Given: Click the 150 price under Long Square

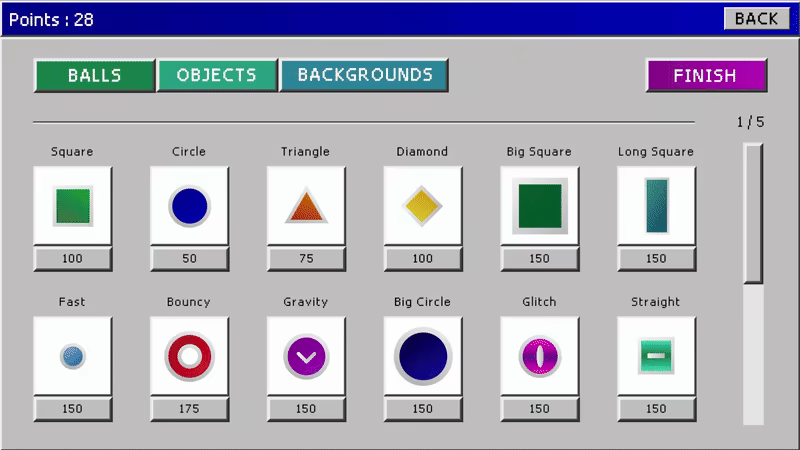Looking at the screenshot, I should tap(656, 259).
